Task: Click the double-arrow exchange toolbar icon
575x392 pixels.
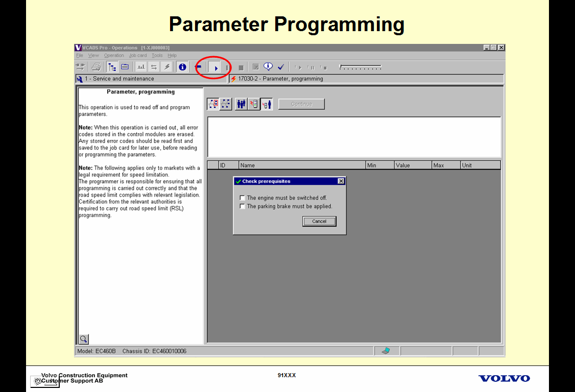Action: click(x=154, y=67)
